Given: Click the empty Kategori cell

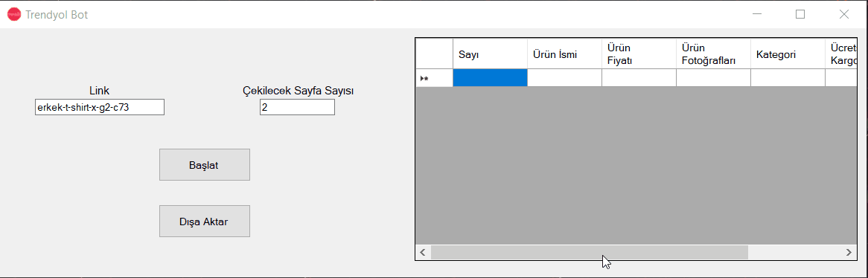Looking at the screenshot, I should tap(788, 79).
